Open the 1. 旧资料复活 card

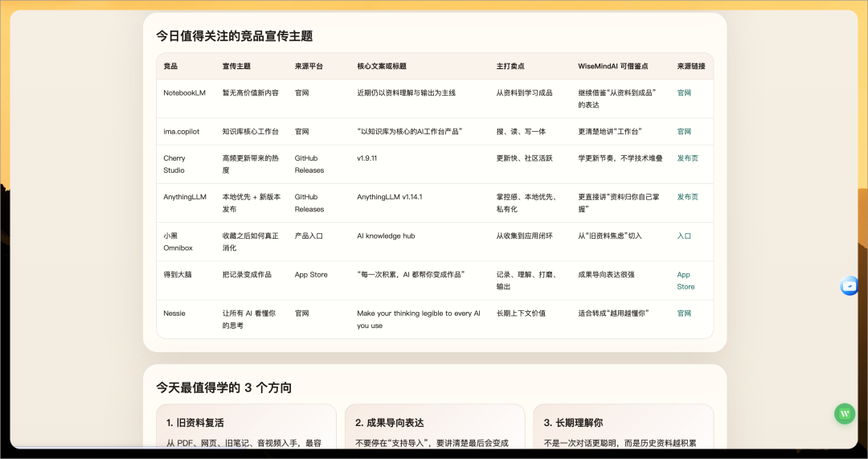(x=247, y=426)
